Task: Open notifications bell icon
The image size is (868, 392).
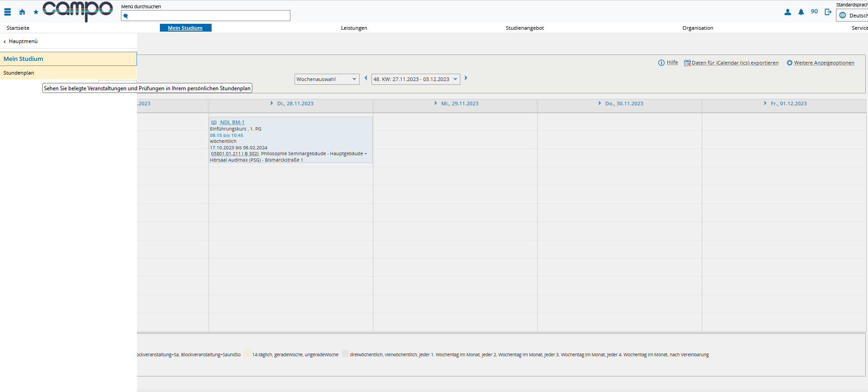Action: point(801,12)
